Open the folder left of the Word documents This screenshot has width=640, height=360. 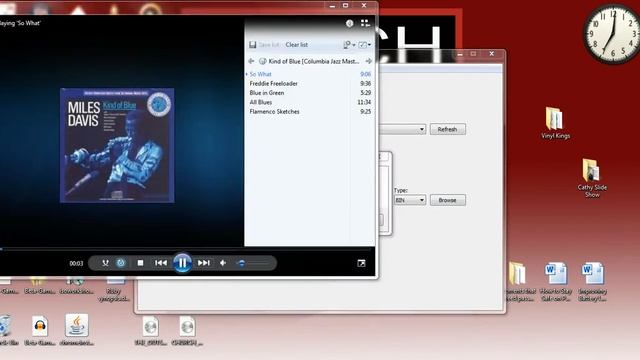point(519,282)
